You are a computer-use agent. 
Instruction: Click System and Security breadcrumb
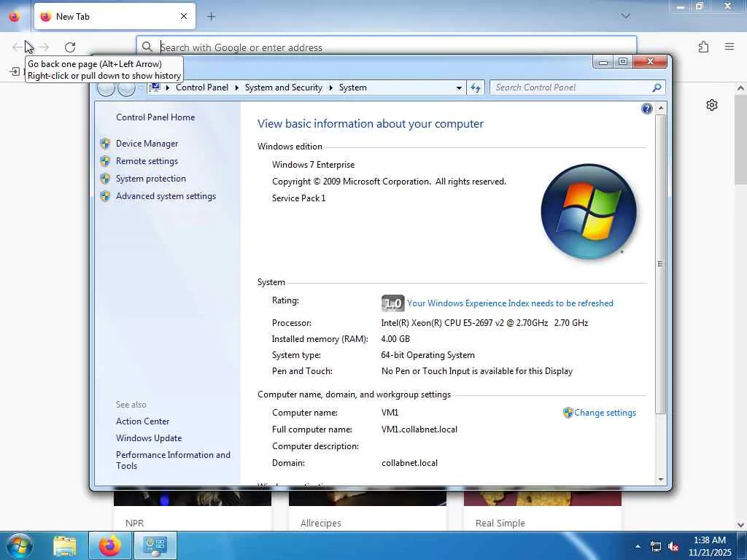284,87
